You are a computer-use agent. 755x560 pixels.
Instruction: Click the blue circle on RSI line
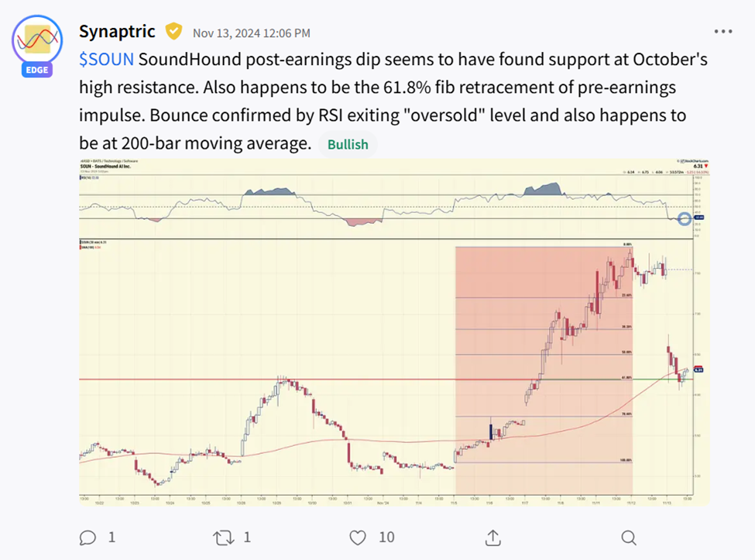coord(684,218)
